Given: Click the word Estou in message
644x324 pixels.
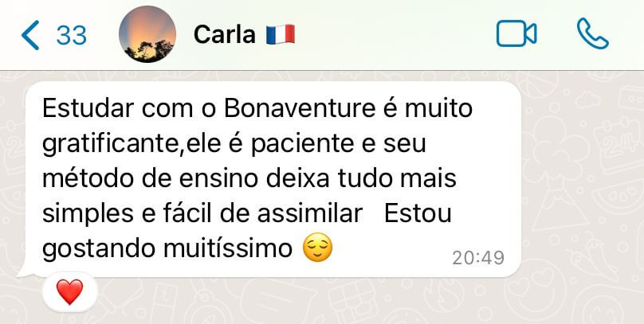Looking at the screenshot, I should tap(418, 213).
